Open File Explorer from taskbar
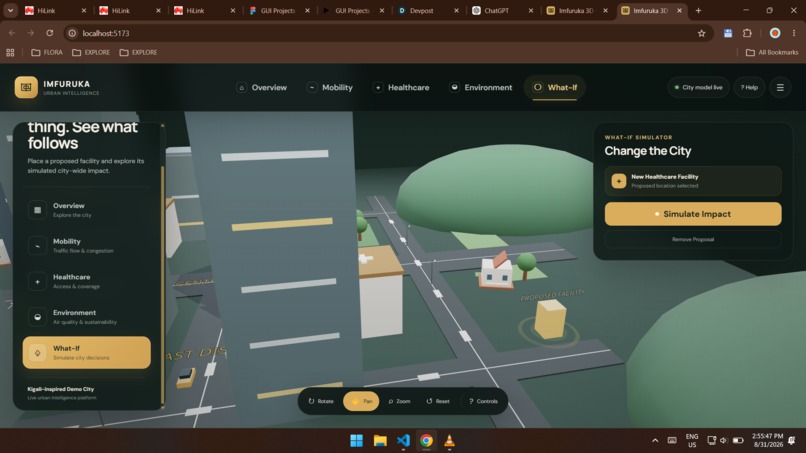This screenshot has width=806, height=453. [380, 441]
